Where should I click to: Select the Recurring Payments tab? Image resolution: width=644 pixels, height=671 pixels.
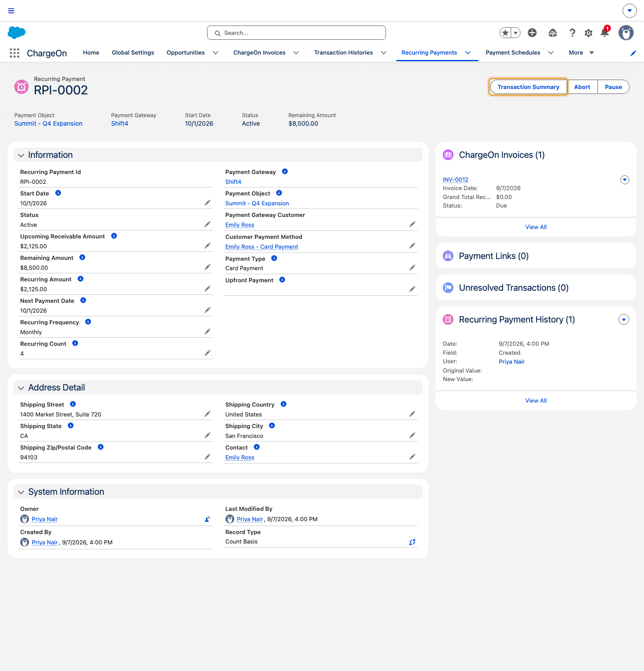point(429,53)
